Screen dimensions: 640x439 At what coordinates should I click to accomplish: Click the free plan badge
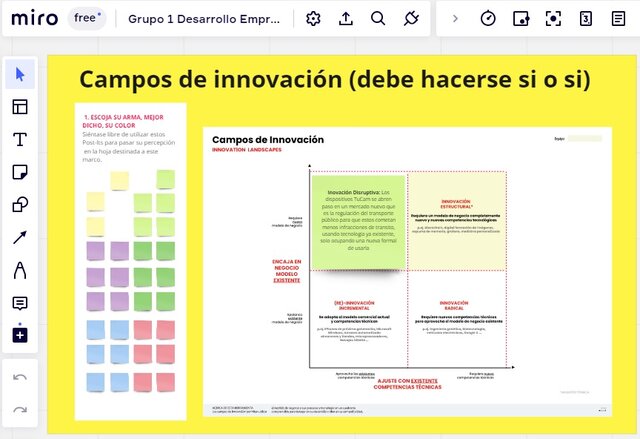(87, 18)
